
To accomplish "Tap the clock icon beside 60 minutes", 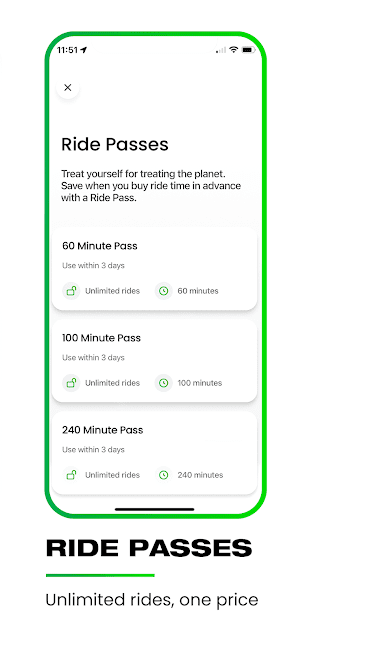I will tap(164, 291).
